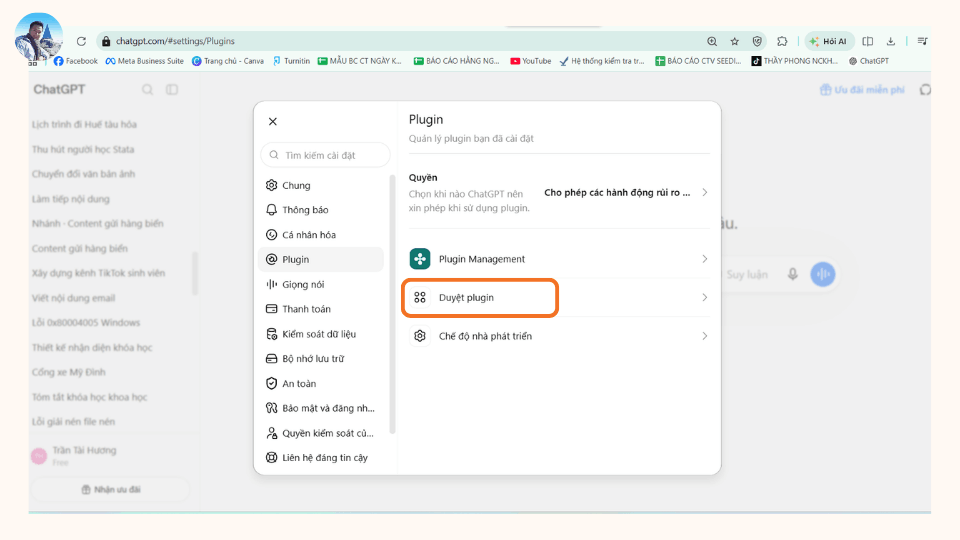
Task: Open chat Cổng xe Mỹ Đình
Action: [x=69, y=372]
